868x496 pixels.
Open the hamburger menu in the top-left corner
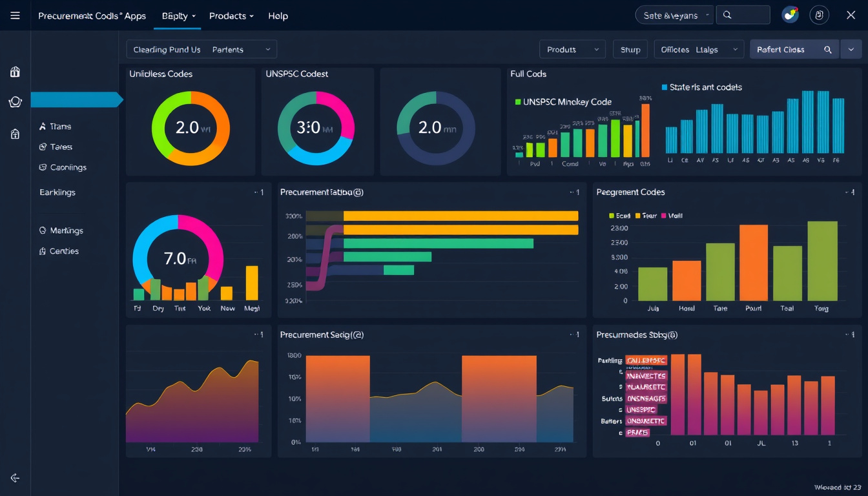(x=15, y=15)
